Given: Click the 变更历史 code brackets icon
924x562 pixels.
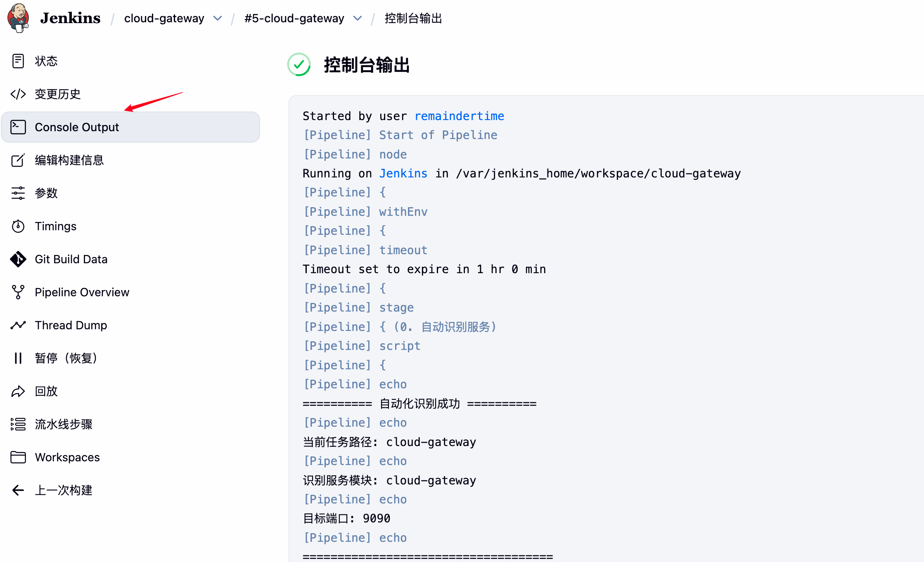Looking at the screenshot, I should click(18, 94).
